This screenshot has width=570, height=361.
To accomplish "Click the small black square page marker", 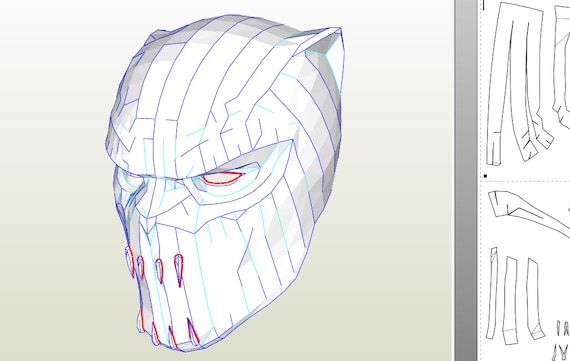I will point(485,176).
